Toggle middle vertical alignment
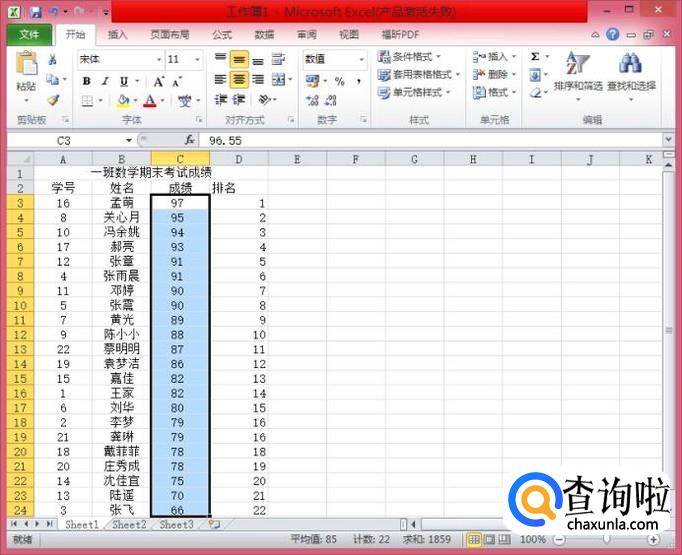682x555 pixels. (239, 59)
